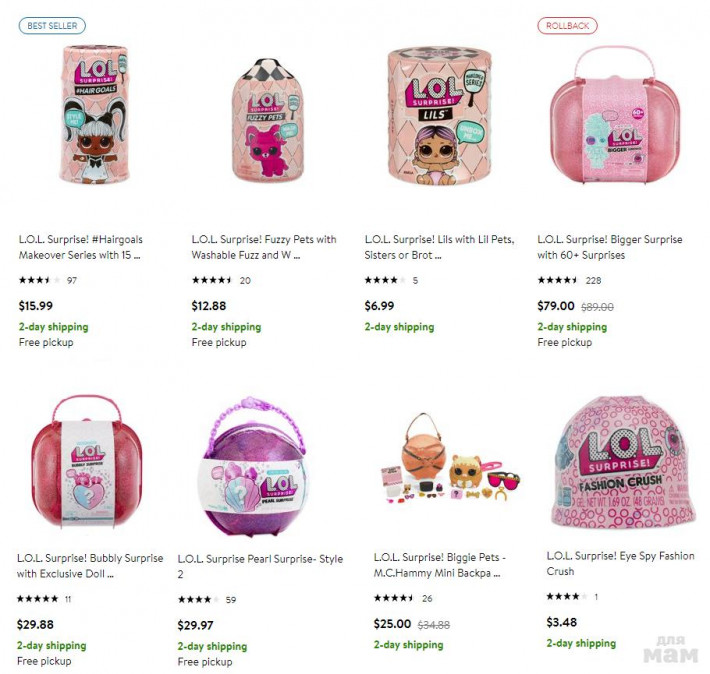Open Bigger Surprise with 60+ Surprises link
Image resolution: width=710 pixels, height=674 pixels.
[x=610, y=247]
